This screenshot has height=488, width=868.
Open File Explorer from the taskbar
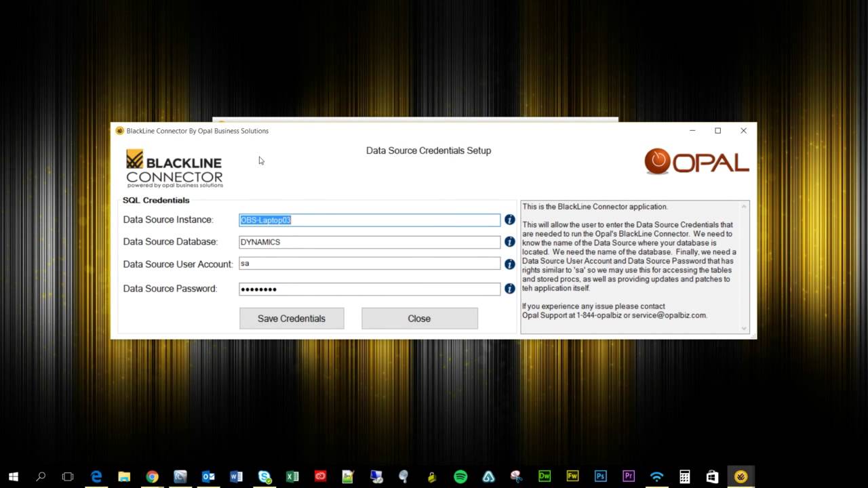point(124,476)
